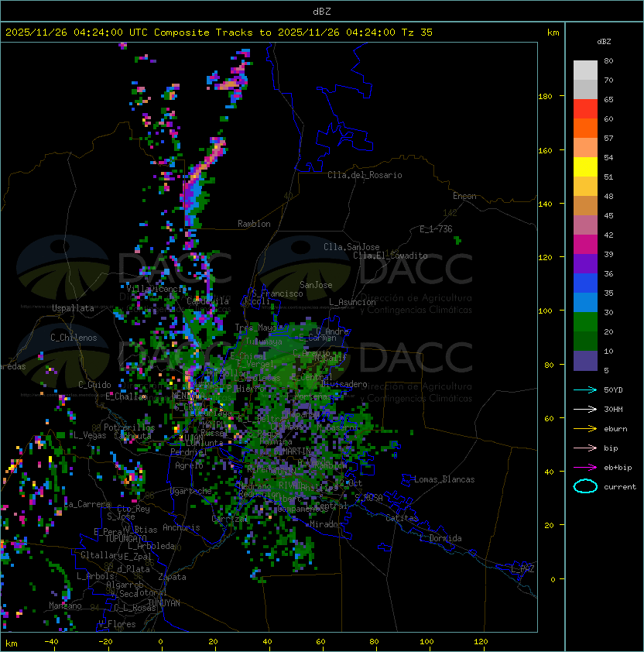Click the 0 mark on vertical km axis

tap(553, 580)
